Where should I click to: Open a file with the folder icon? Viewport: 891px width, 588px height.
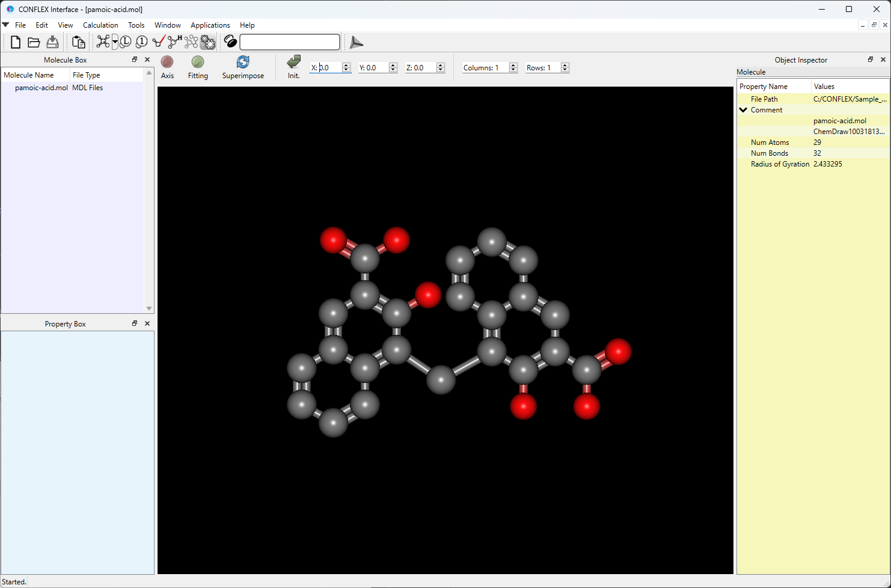tap(34, 42)
